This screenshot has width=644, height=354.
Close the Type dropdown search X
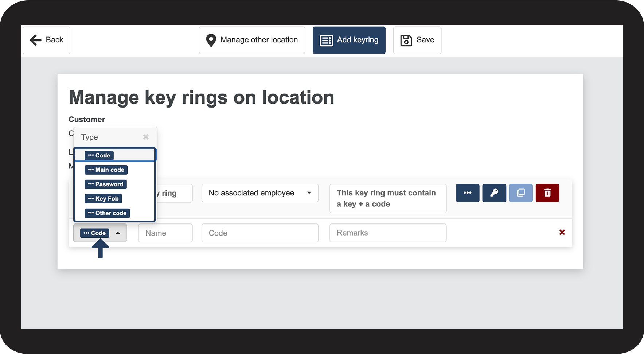146,137
